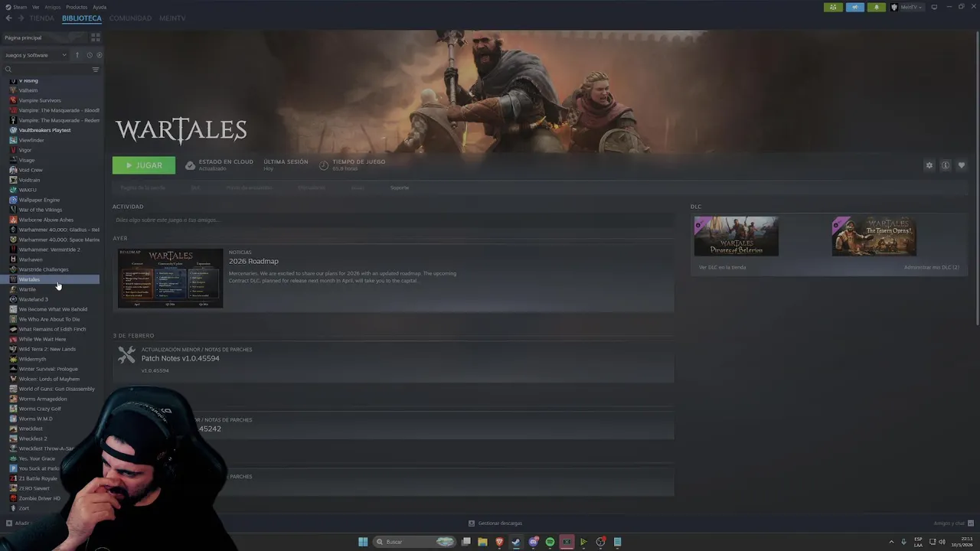This screenshot has width=980, height=551.
Task: Go to the TIENDA tab
Action: click(41, 18)
